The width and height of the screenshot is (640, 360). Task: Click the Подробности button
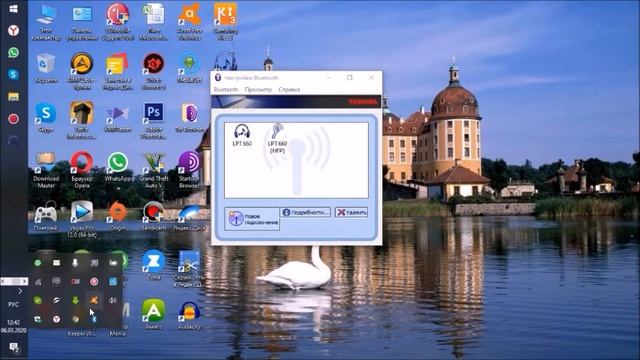(x=305, y=212)
